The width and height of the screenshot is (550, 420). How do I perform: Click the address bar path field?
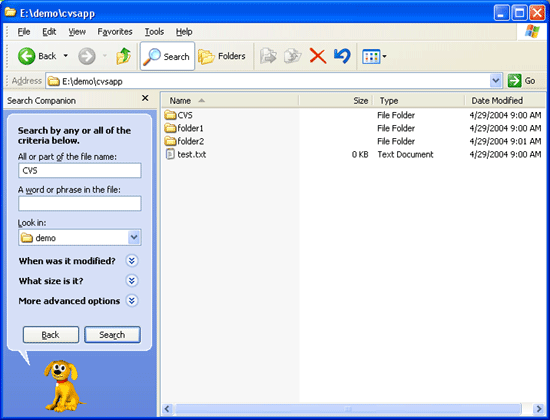click(268, 81)
